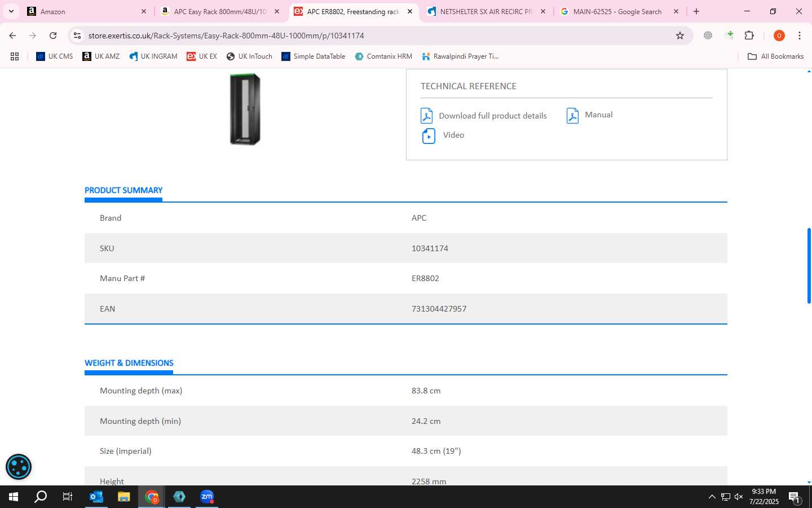Screen dimensions: 812x508
Task: Click the Chrome taskbar icon
Action: point(152,497)
